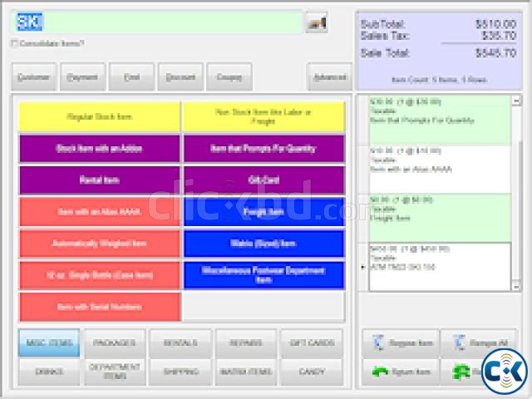Click into the SKU entry field
Image resolution: width=532 pixels, height=399 pixels.
click(158, 22)
